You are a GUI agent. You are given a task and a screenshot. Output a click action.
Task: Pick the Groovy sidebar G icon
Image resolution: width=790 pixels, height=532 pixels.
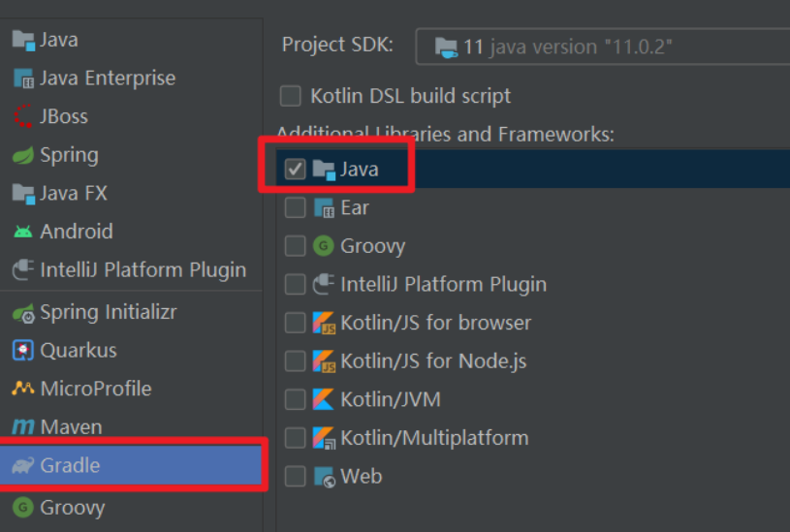[23, 508]
